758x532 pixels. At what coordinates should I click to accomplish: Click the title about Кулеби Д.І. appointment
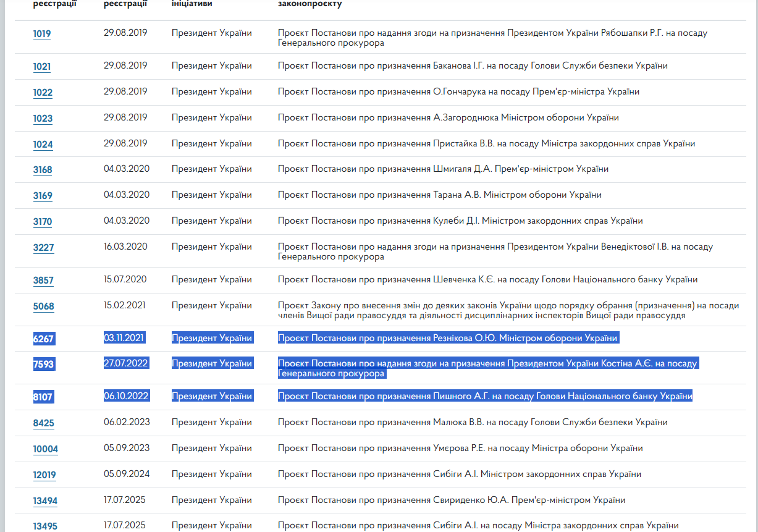pyautogui.click(x=460, y=221)
